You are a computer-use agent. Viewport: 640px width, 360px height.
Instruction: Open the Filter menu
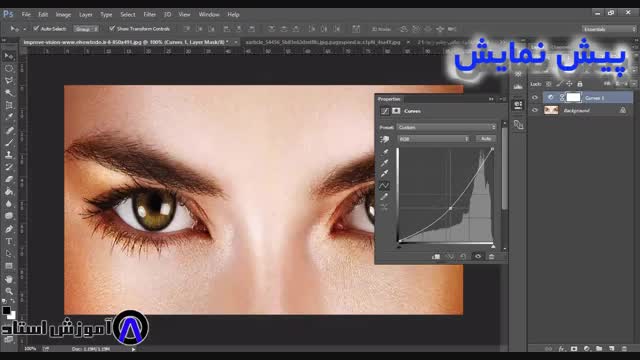coord(149,14)
